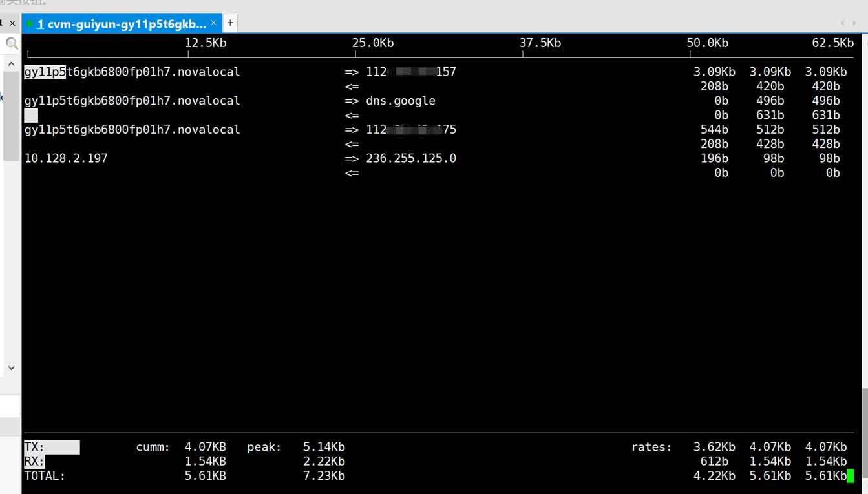Click the TX label in the footer
Image resolution: width=868 pixels, height=494 pixels.
click(34, 447)
